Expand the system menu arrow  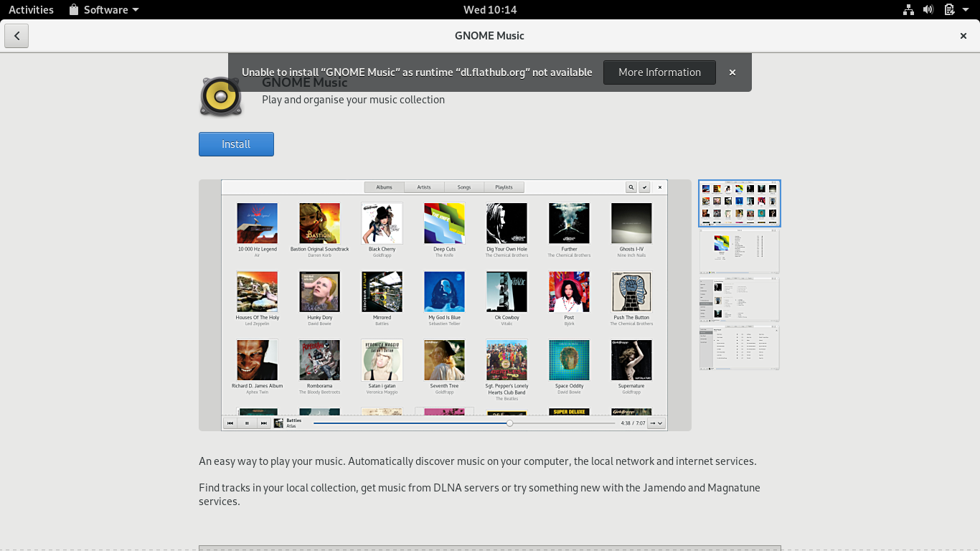tap(966, 9)
